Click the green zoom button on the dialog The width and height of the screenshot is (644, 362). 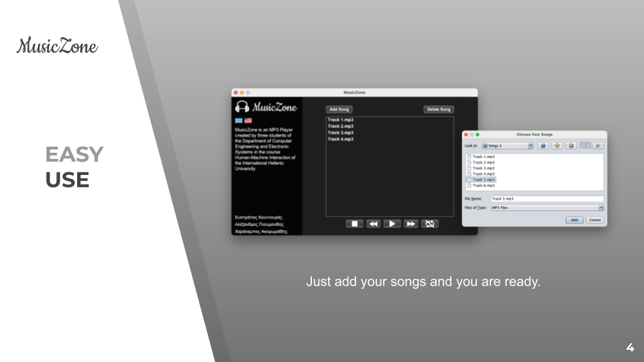tap(477, 135)
